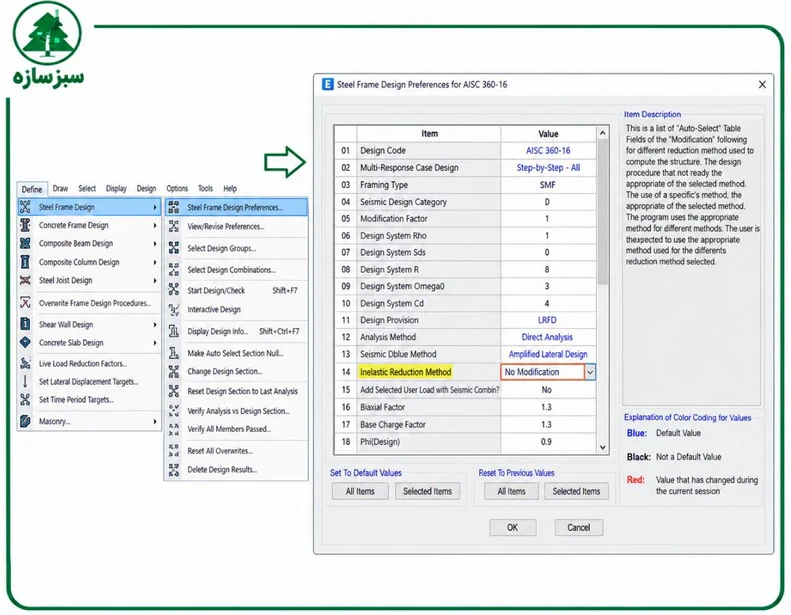This screenshot has height=615, width=791.
Task: Click the Display Design Info icon
Action: pos(174,331)
